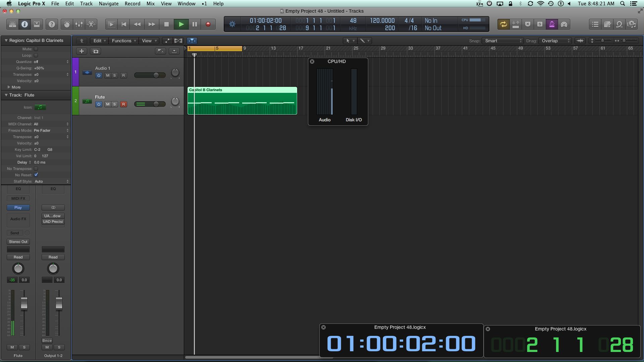Viewport: 644px width, 362px height.
Task: Toggle the Catch playhead button
Action: click(x=192, y=41)
